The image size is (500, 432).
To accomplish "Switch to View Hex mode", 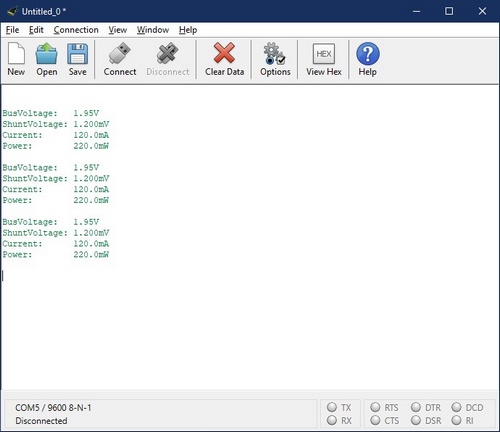I will coord(324,54).
